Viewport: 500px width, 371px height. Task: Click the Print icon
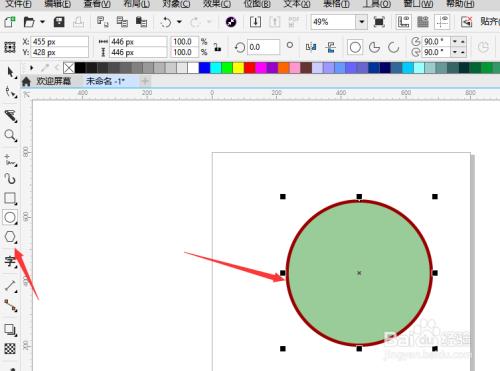[79, 22]
